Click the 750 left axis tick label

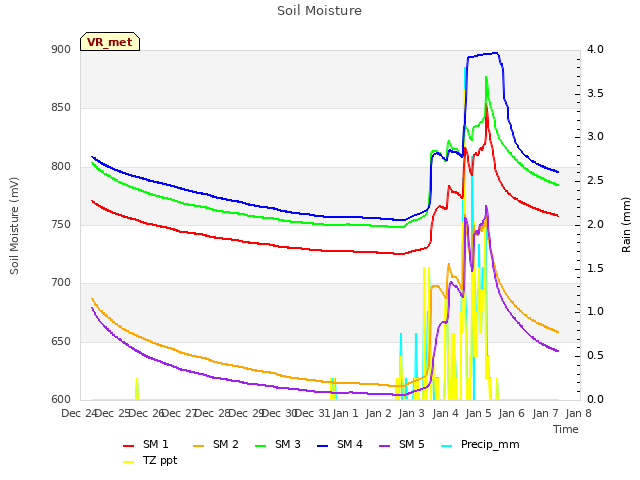(x=61, y=224)
